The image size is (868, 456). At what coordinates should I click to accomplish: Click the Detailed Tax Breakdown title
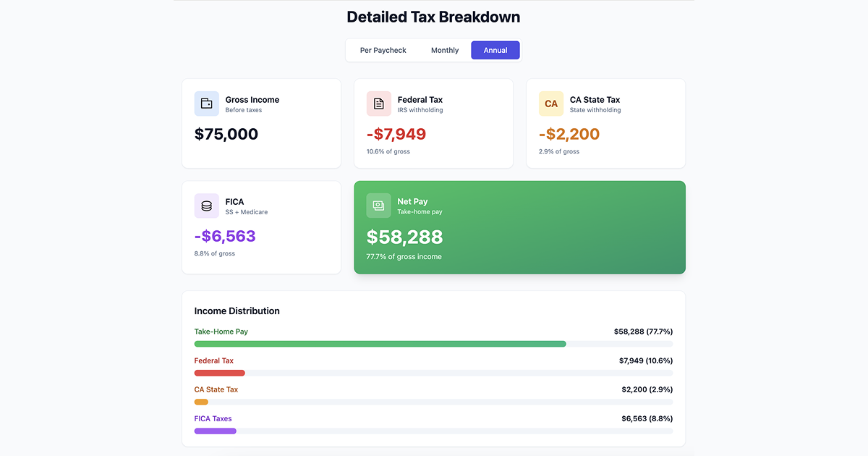(x=433, y=17)
